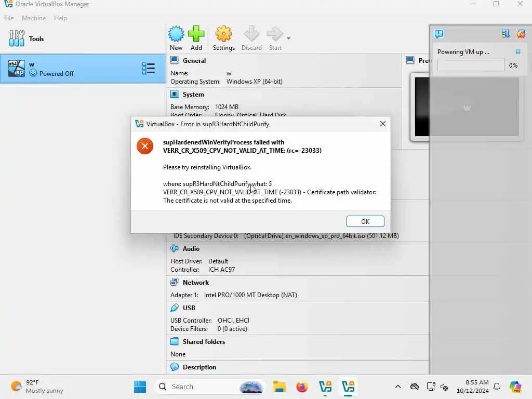The width and height of the screenshot is (532, 399).
Task: Select the Tools item in left pane
Action: [x=83, y=38]
